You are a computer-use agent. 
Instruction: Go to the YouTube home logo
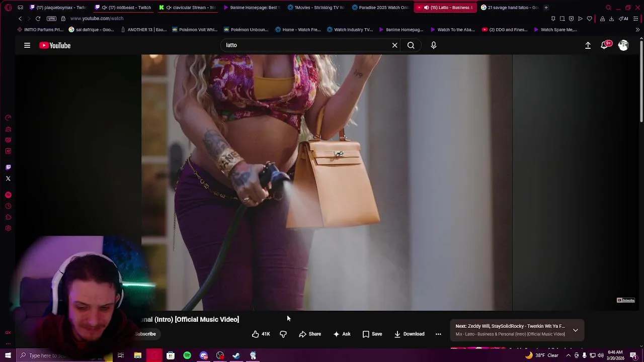[x=55, y=45]
